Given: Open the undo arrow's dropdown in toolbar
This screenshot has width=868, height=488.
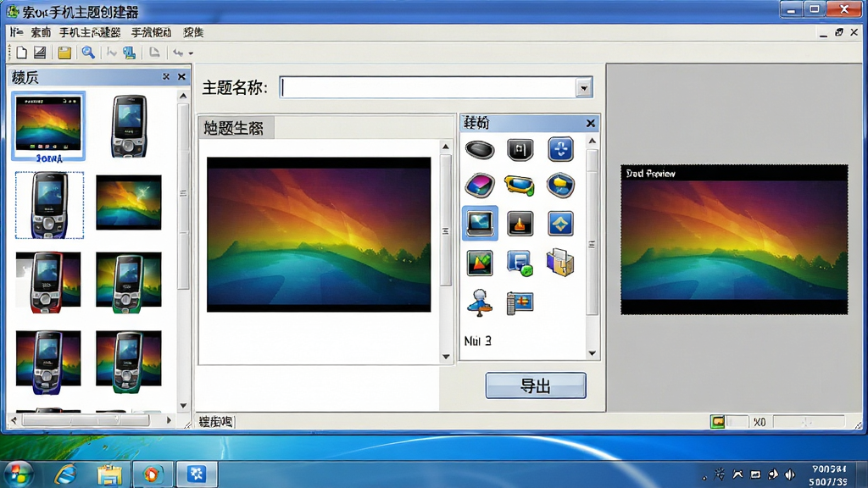Looking at the screenshot, I should pyautogui.click(x=191, y=53).
